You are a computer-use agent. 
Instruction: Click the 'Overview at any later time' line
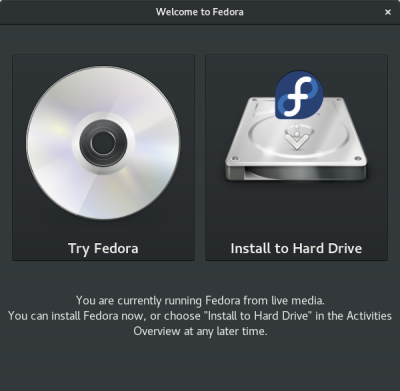click(x=200, y=331)
